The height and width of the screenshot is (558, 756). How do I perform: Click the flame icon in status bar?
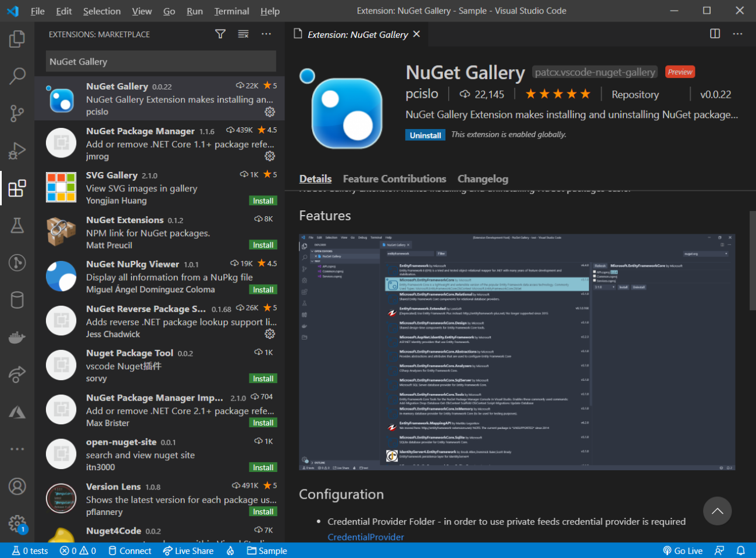[230, 550]
